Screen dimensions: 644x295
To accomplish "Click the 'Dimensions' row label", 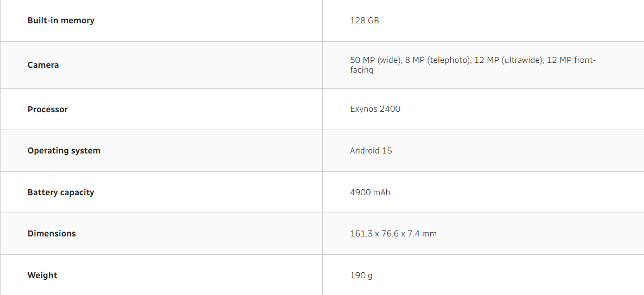I will [x=52, y=234].
